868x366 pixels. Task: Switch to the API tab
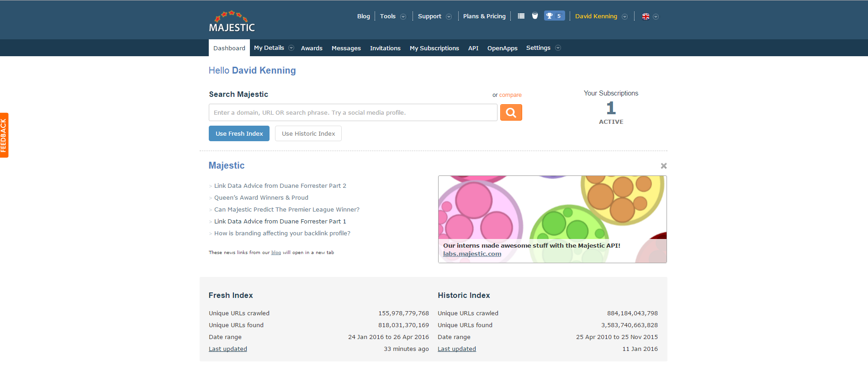tap(473, 48)
